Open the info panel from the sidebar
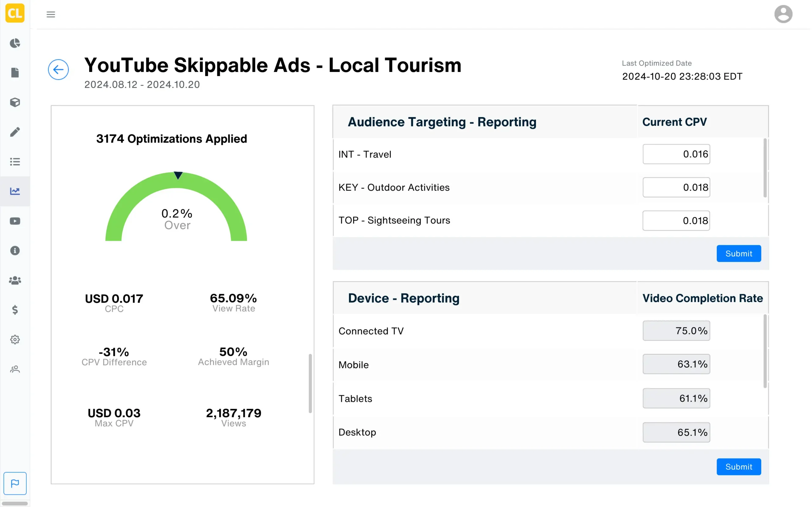 click(x=15, y=250)
